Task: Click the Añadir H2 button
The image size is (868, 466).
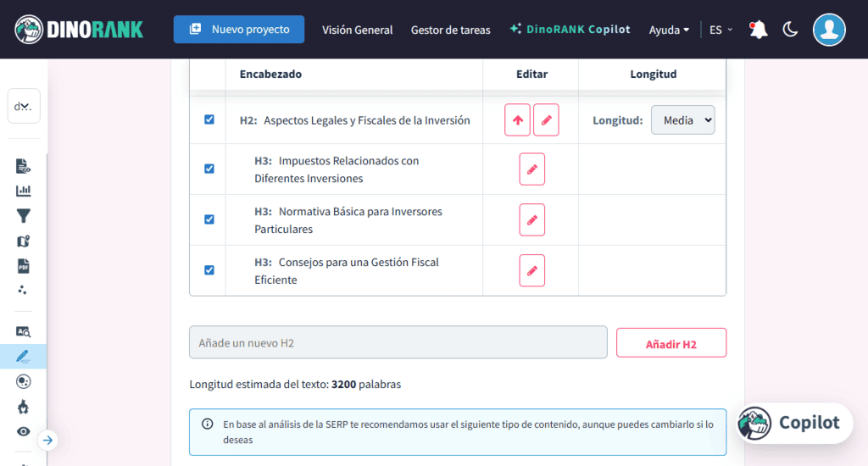Action: pos(671,343)
